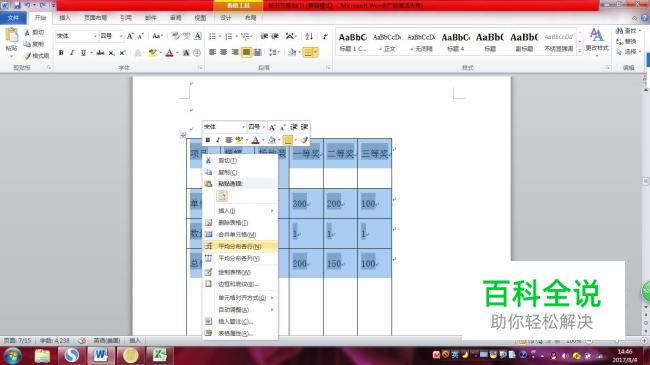Toggle Bold in the ribbon Font group
This screenshot has height=365, width=650.
(x=61, y=53)
